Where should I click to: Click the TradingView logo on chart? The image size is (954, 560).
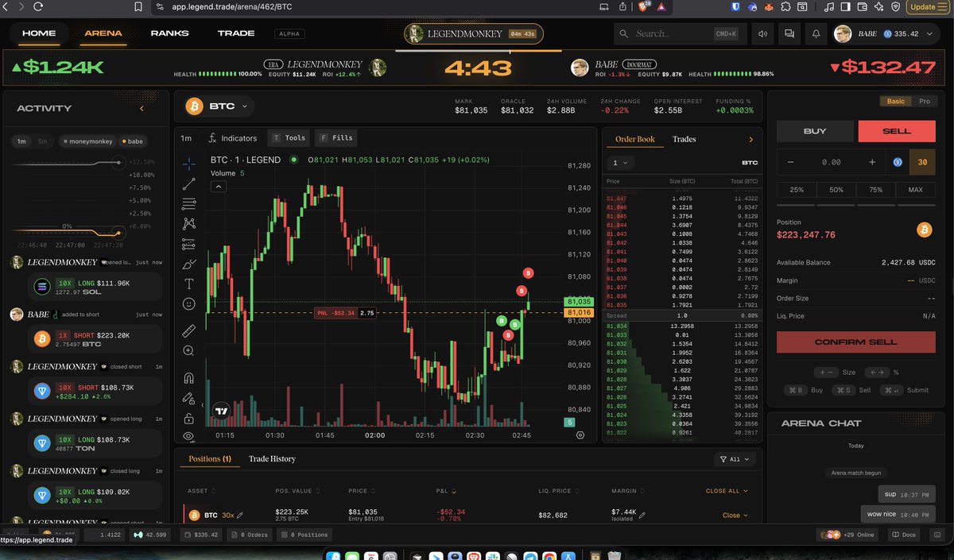pyautogui.click(x=221, y=411)
